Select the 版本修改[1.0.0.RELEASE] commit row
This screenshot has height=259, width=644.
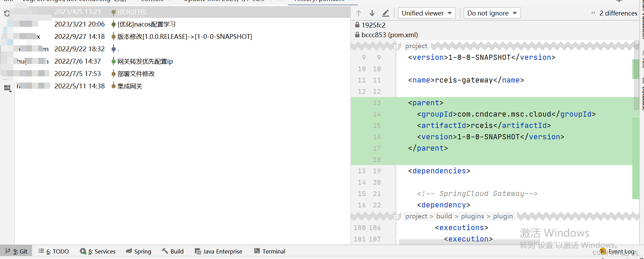tap(183, 36)
